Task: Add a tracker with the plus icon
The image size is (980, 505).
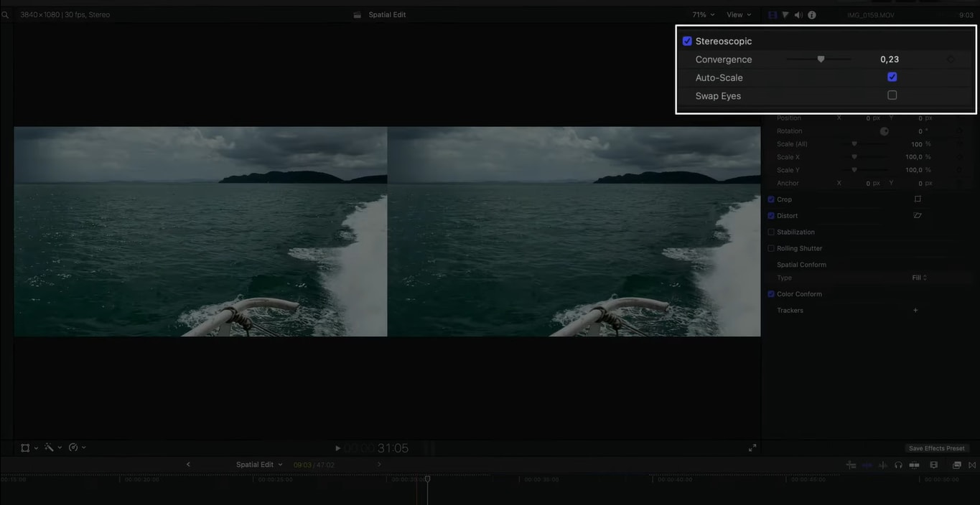Action: pos(915,311)
